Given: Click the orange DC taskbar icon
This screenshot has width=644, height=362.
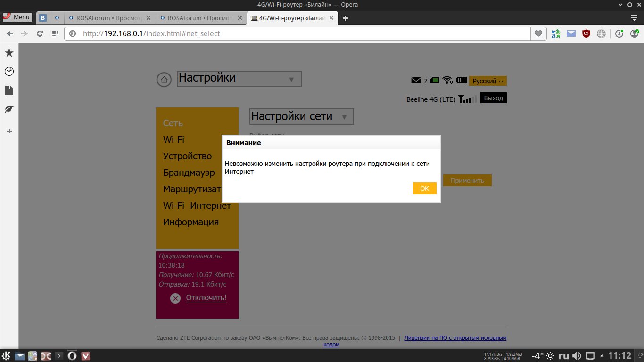Looking at the screenshot, I should 46,356.
